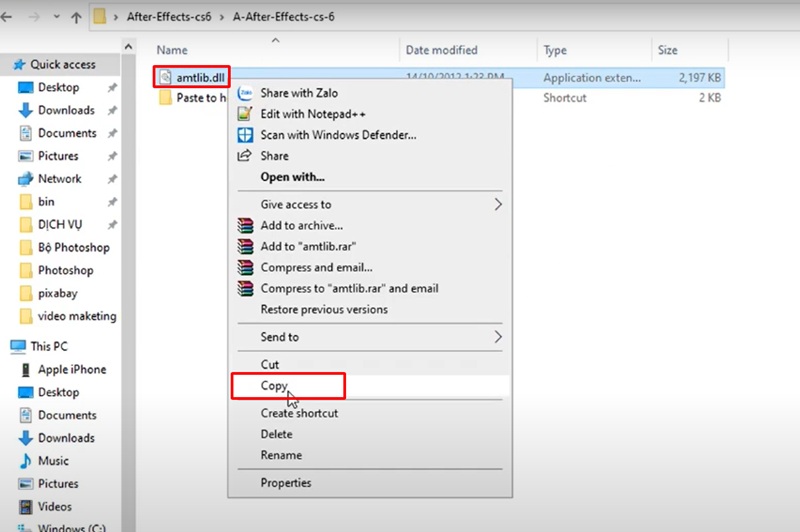
Task: Click the WinRAR icon beside Add to archive
Action: point(244,226)
